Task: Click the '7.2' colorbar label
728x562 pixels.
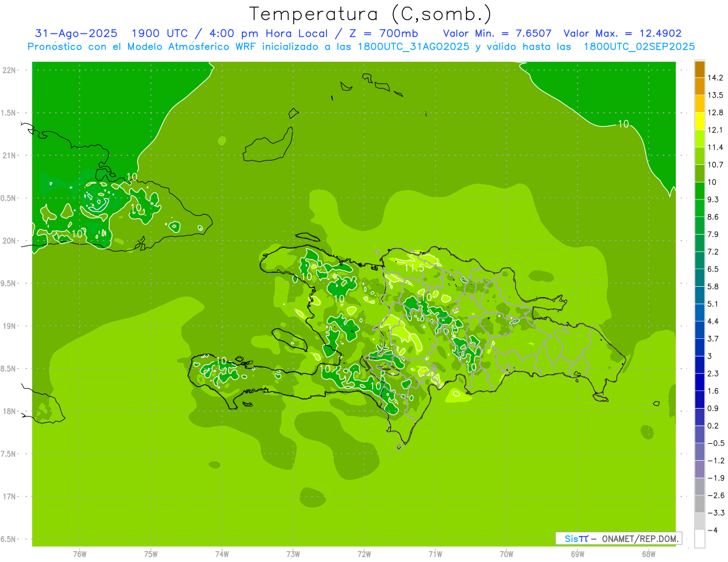Action: [713, 252]
